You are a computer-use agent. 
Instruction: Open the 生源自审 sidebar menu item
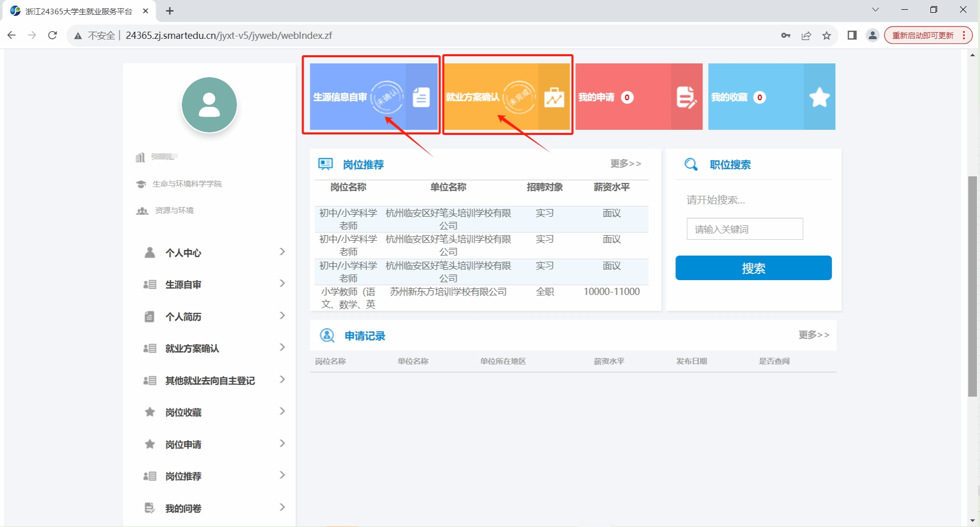click(x=183, y=285)
